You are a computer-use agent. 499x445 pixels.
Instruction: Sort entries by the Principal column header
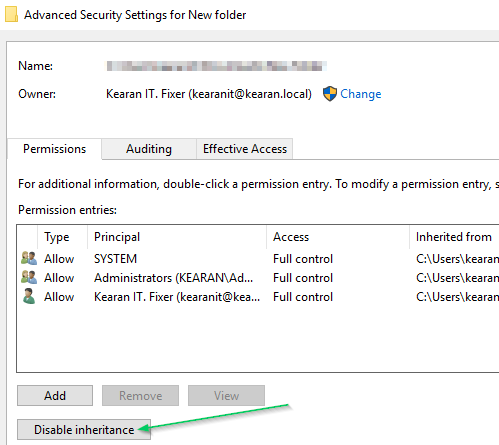tap(177, 237)
